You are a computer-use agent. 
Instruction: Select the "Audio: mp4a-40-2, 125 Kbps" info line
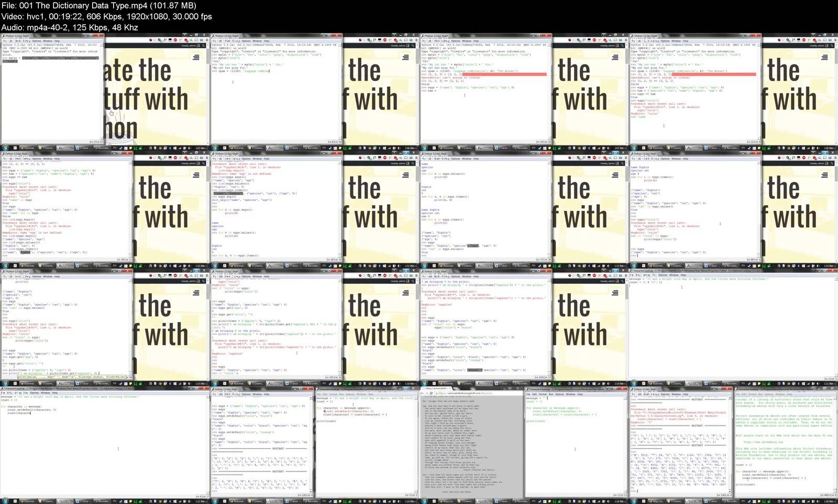70,27
